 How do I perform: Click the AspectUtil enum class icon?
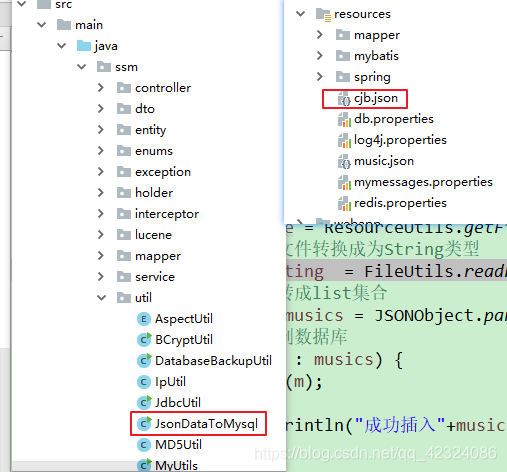coord(144,319)
